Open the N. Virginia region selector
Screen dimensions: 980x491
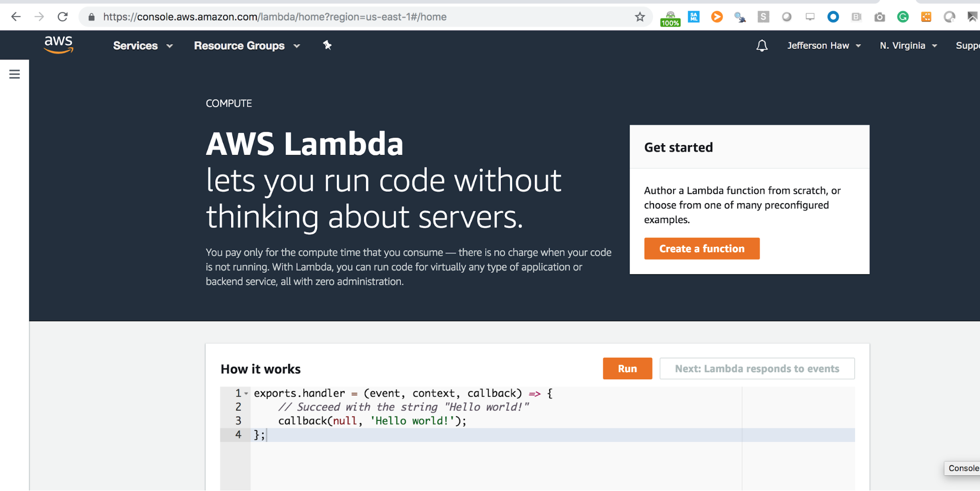[x=908, y=46]
